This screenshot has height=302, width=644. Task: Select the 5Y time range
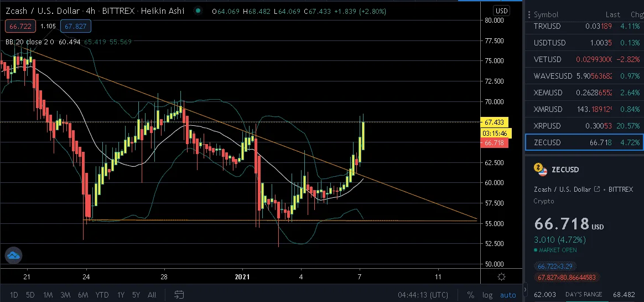(x=136, y=295)
